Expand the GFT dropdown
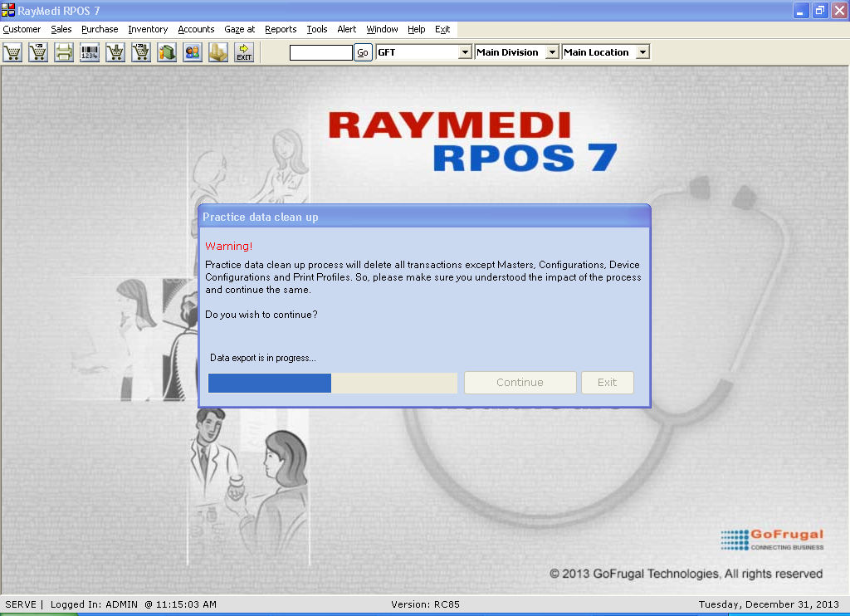Viewport: 850px width, 616px height. pyautogui.click(x=465, y=52)
